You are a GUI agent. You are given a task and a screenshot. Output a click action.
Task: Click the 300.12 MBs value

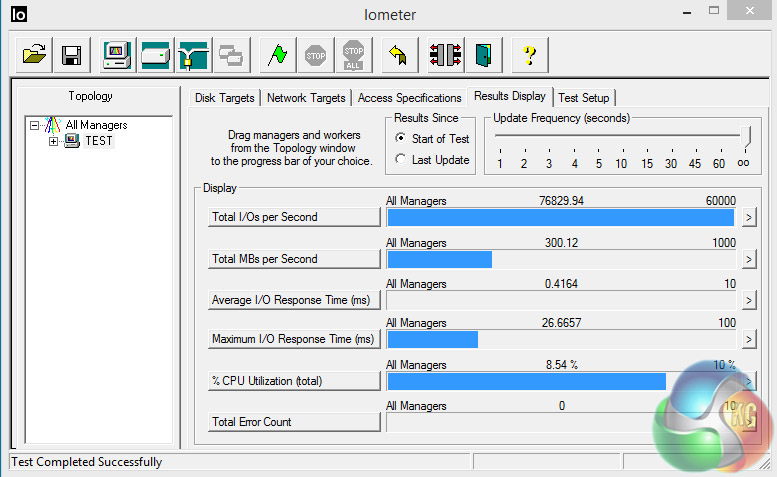click(x=561, y=243)
